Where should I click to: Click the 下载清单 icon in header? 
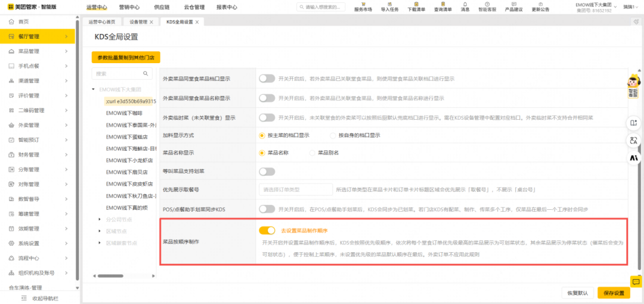click(417, 4)
